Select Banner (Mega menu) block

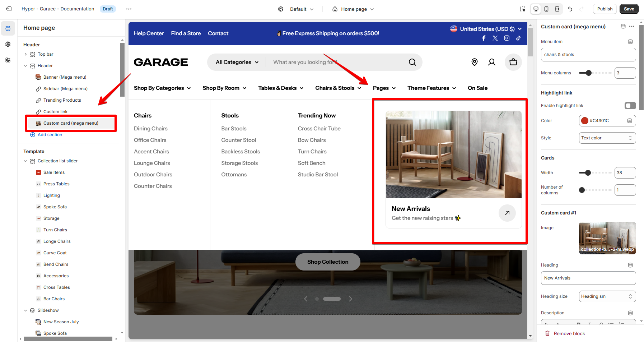tap(65, 77)
